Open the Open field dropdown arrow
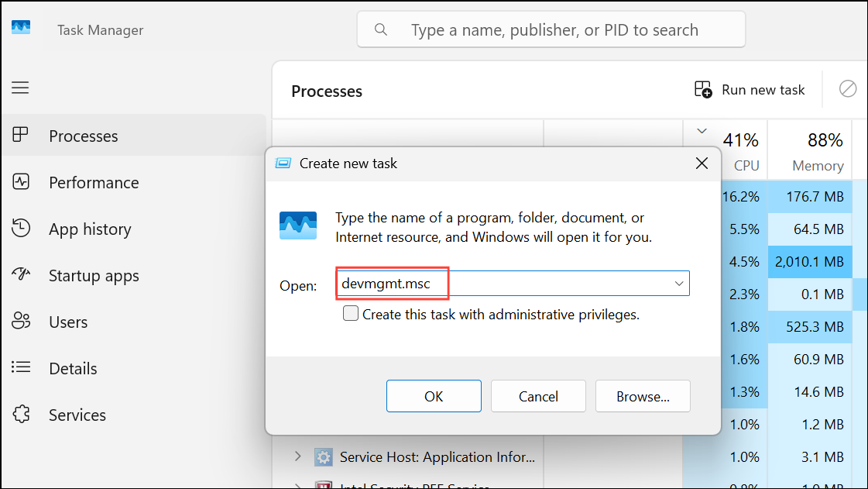The height and width of the screenshot is (489, 868). pos(678,284)
